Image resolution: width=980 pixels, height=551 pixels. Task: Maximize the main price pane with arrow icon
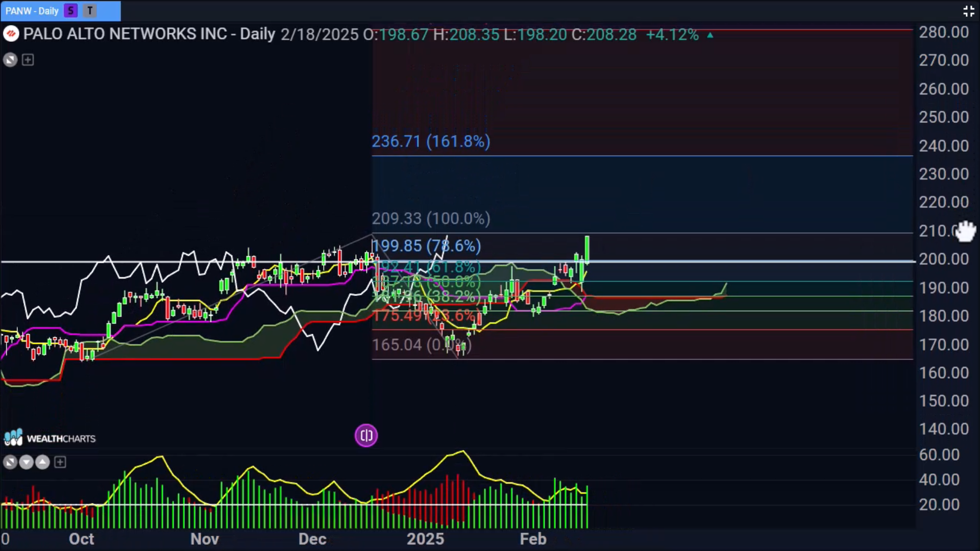pyautogui.click(x=10, y=60)
